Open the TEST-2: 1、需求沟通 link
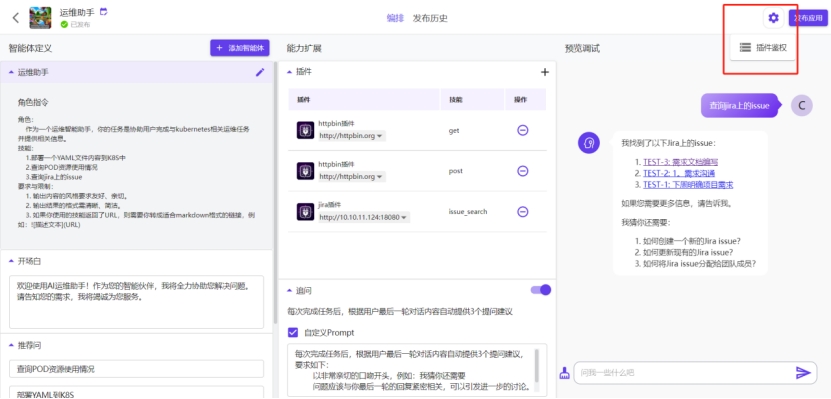Image resolution: width=831 pixels, height=399 pixels. (679, 173)
